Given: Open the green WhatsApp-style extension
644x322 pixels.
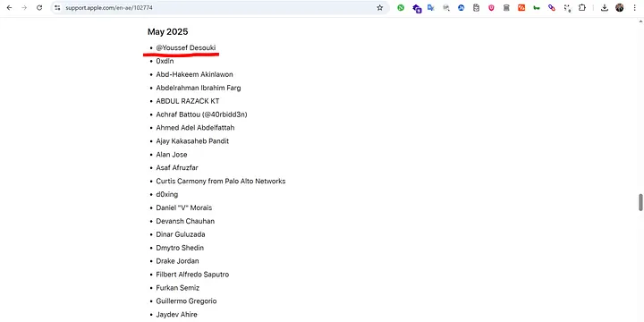Looking at the screenshot, I should (401, 8).
